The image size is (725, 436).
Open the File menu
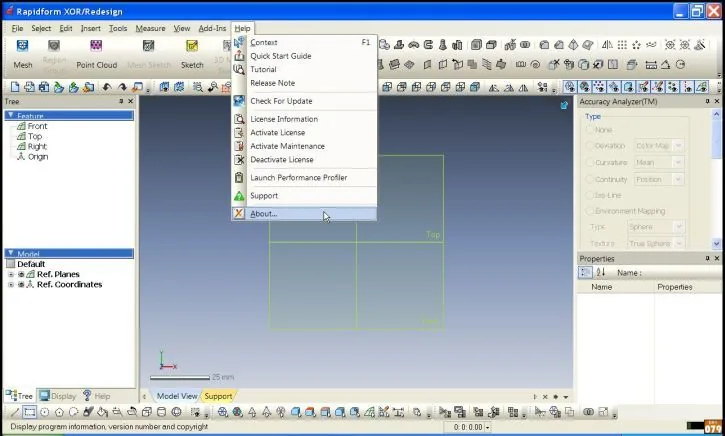tap(17, 28)
